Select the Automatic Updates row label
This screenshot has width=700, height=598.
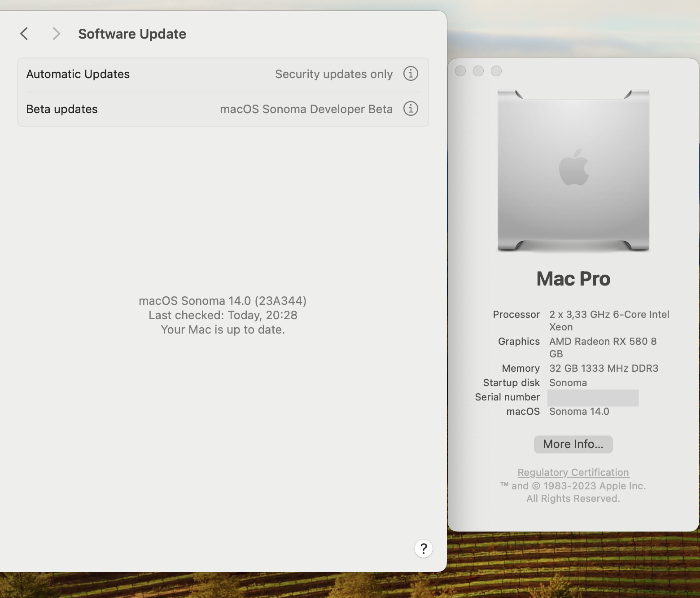pos(78,74)
